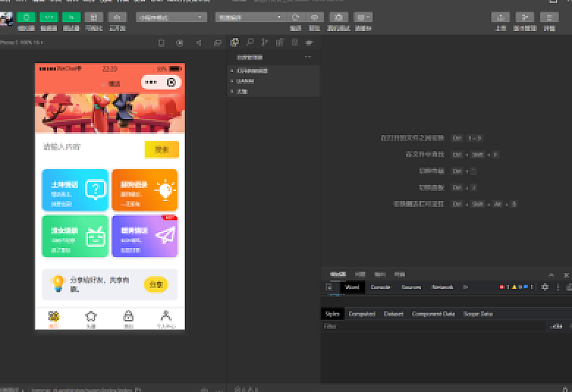The height and width of the screenshot is (392, 572).
Task: Tap the blue card with question mark
Action: pos(75,190)
